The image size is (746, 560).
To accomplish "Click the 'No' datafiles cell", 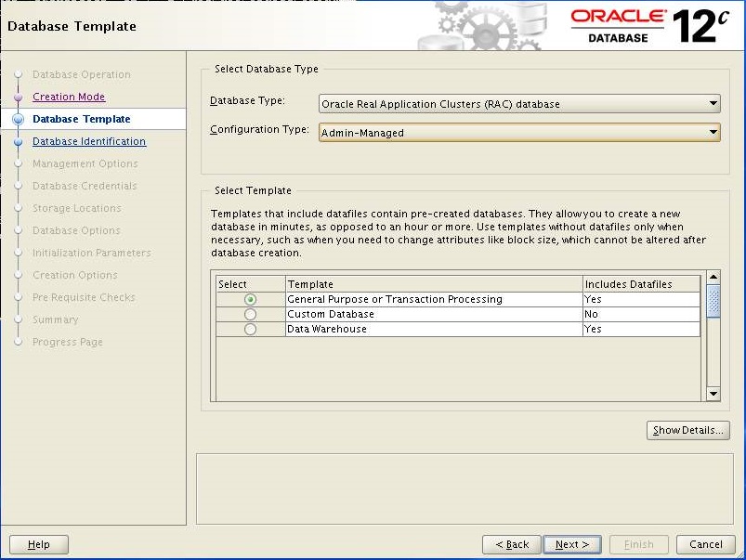I will pyautogui.click(x=641, y=314).
